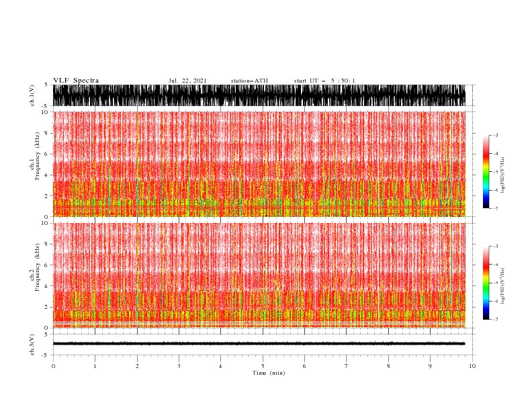
Task: Click inside the ch.1 spectrogram panel
Action: [x=259, y=164]
